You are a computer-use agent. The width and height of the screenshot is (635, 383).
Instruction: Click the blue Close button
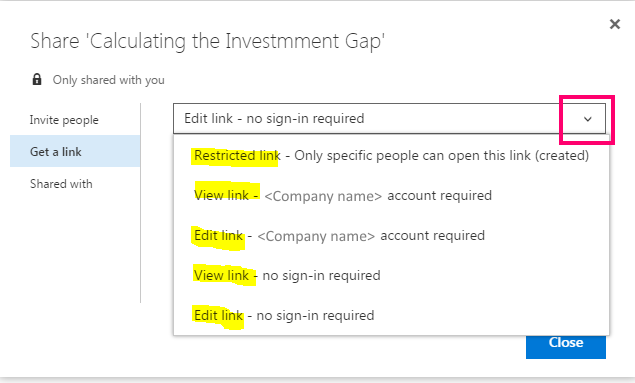click(566, 343)
